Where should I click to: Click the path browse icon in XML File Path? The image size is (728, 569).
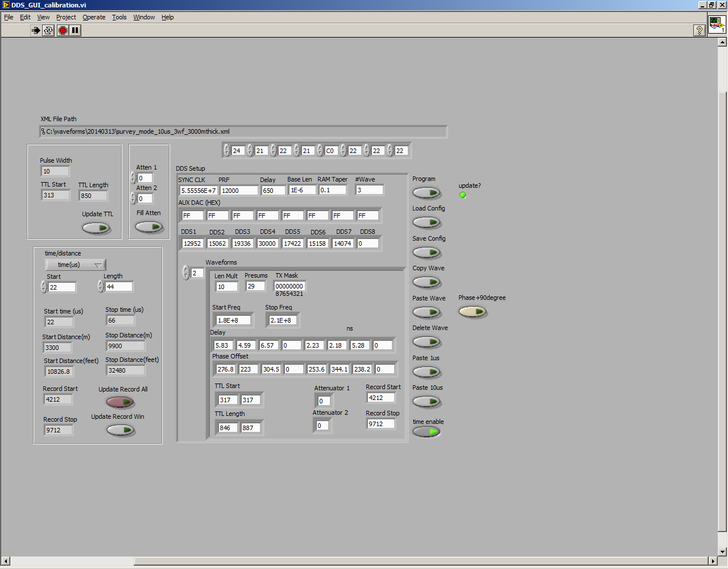[x=43, y=131]
